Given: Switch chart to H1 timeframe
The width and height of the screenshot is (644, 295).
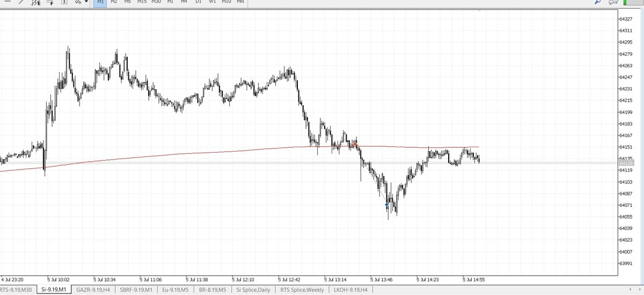Looking at the screenshot, I should click(170, 2).
